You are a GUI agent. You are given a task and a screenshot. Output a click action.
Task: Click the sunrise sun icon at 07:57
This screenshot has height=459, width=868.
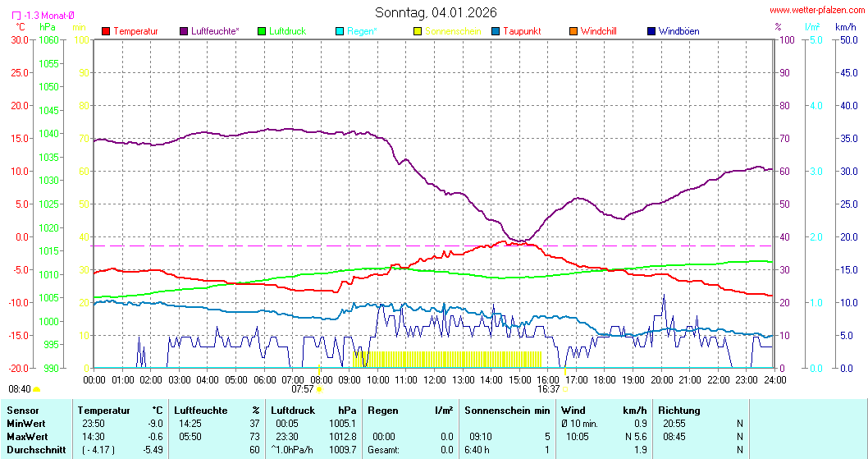(319, 389)
